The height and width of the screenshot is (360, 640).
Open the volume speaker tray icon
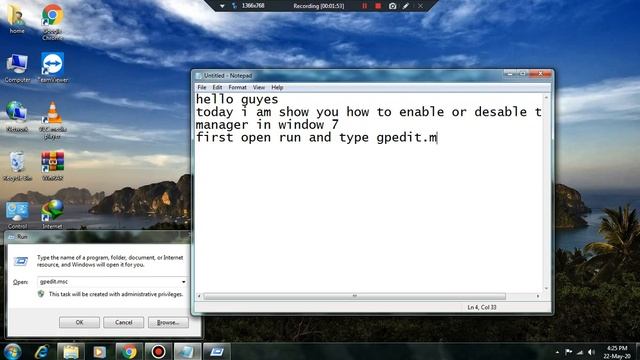591,352
